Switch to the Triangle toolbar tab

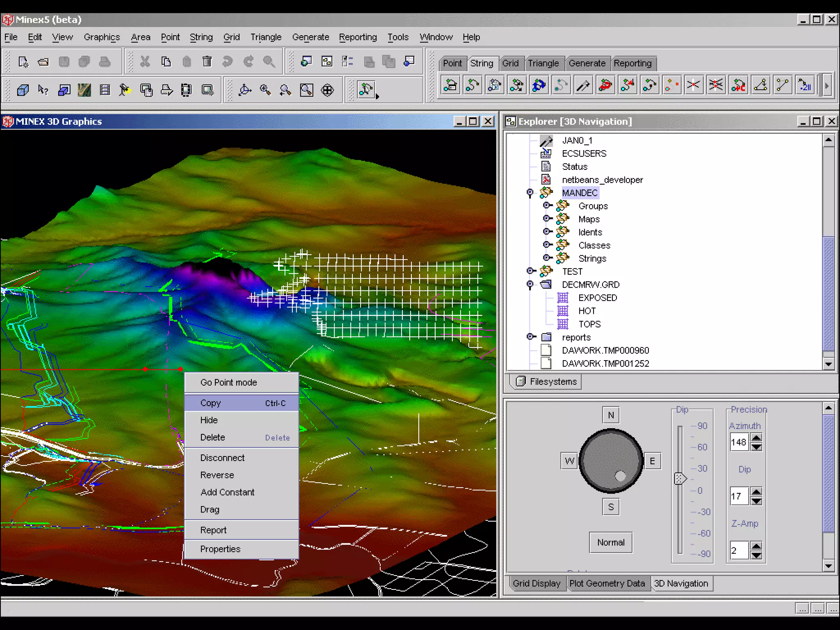[x=543, y=63]
